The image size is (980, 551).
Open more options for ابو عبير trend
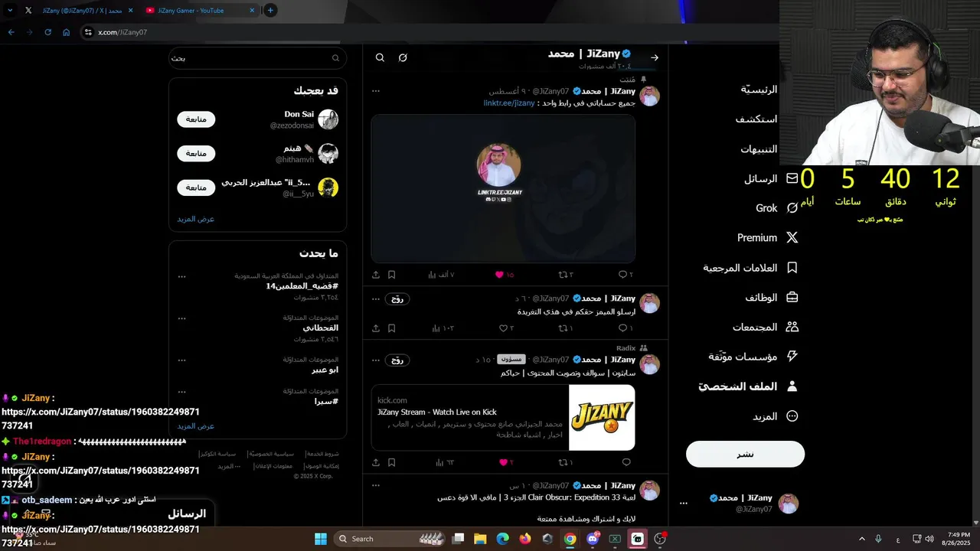(x=181, y=360)
